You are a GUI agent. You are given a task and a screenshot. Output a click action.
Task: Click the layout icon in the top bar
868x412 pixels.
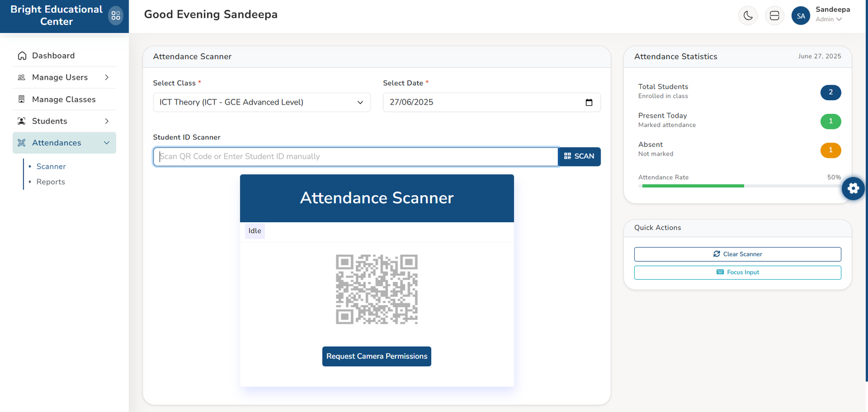click(x=774, y=16)
